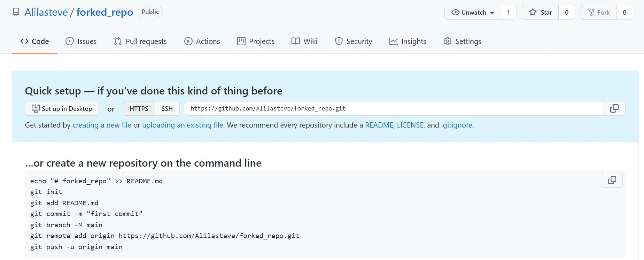Image resolution: width=644 pixels, height=260 pixels.
Task: Switch to the Code tab
Action: pyautogui.click(x=34, y=41)
